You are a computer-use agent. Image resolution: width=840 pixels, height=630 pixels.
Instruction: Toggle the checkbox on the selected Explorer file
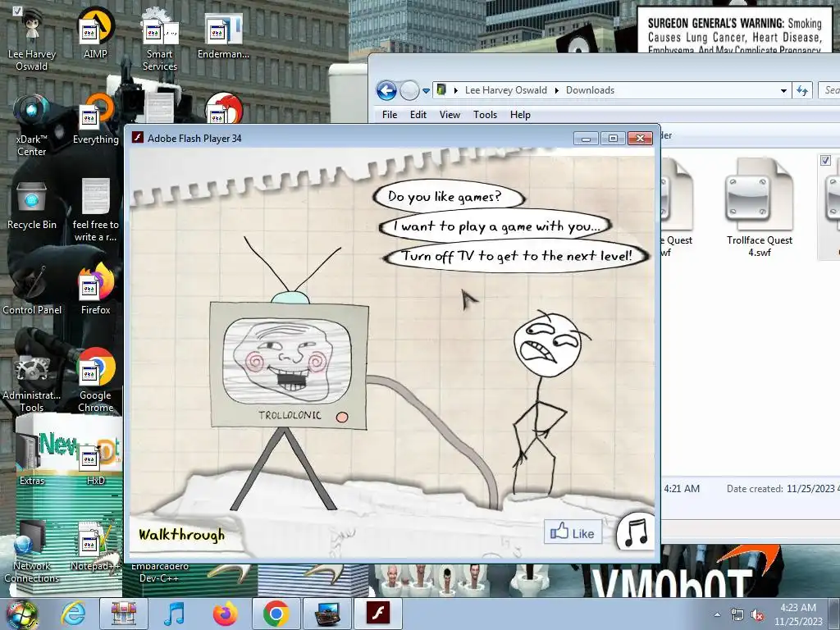(825, 160)
